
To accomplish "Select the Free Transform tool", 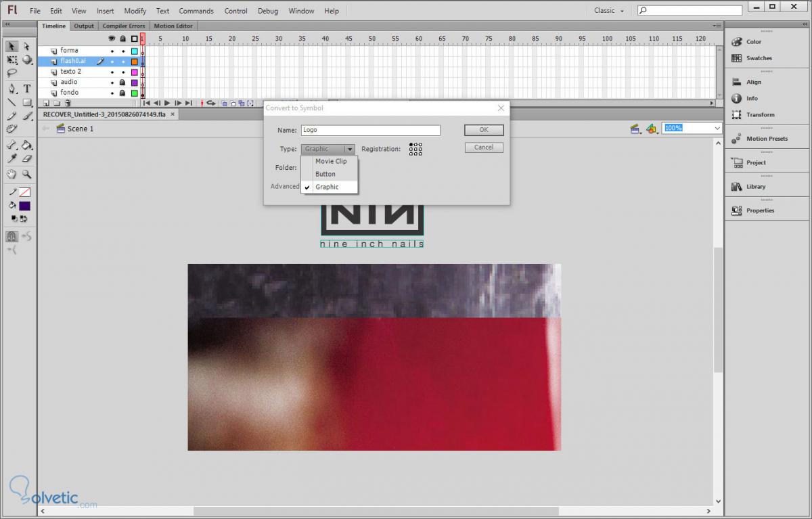I will point(12,60).
